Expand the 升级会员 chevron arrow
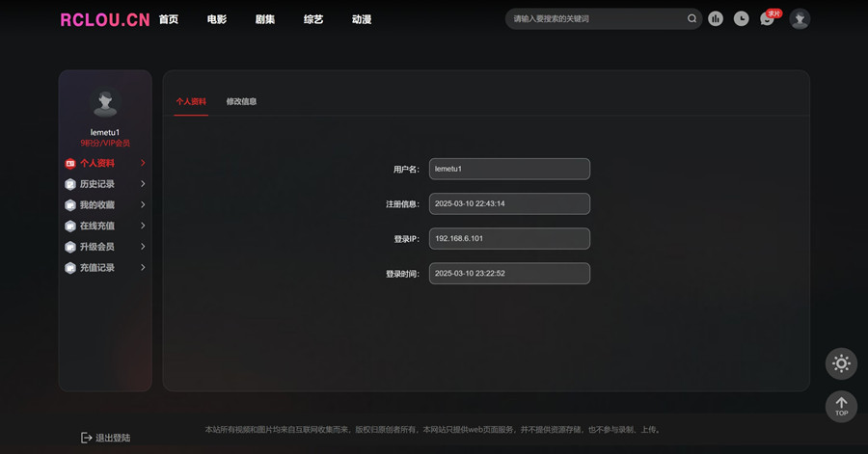 [x=143, y=247]
